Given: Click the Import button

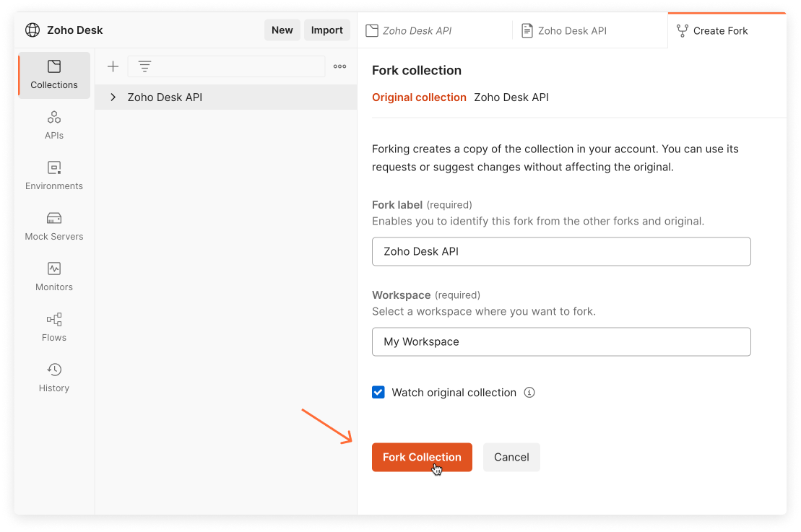Looking at the screenshot, I should 327,30.
